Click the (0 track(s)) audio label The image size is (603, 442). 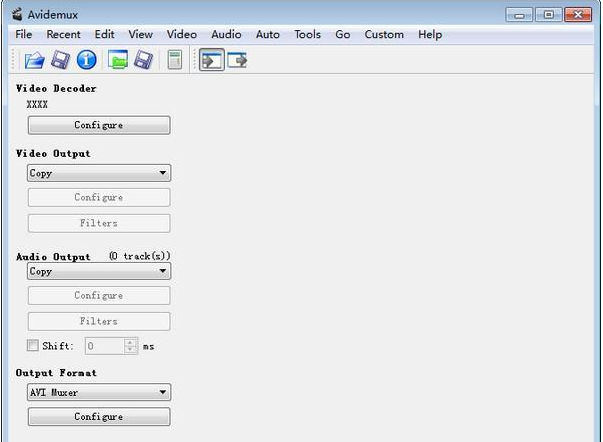[x=140, y=256]
